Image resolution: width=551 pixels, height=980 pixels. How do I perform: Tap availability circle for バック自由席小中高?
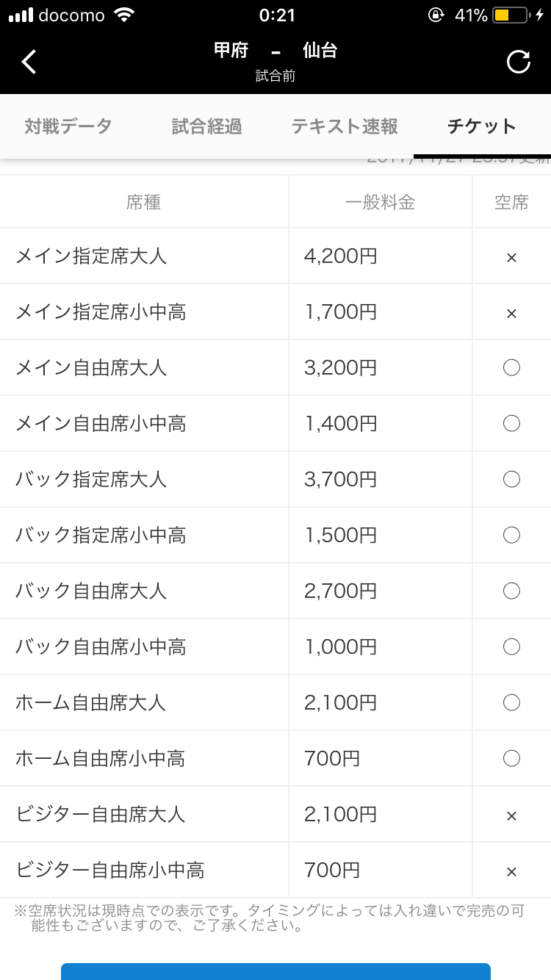[x=511, y=646]
